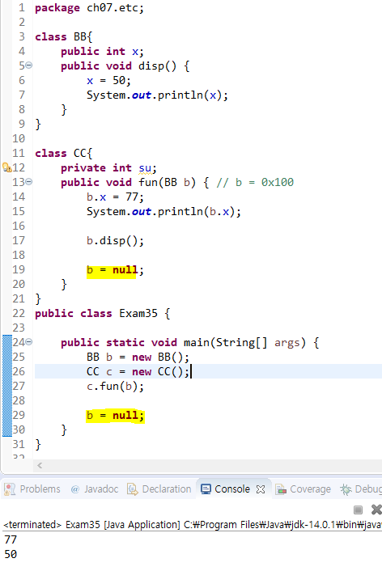Click the 'class CC{' declaration
This screenshot has height=588, width=382.
pyautogui.click(x=64, y=154)
